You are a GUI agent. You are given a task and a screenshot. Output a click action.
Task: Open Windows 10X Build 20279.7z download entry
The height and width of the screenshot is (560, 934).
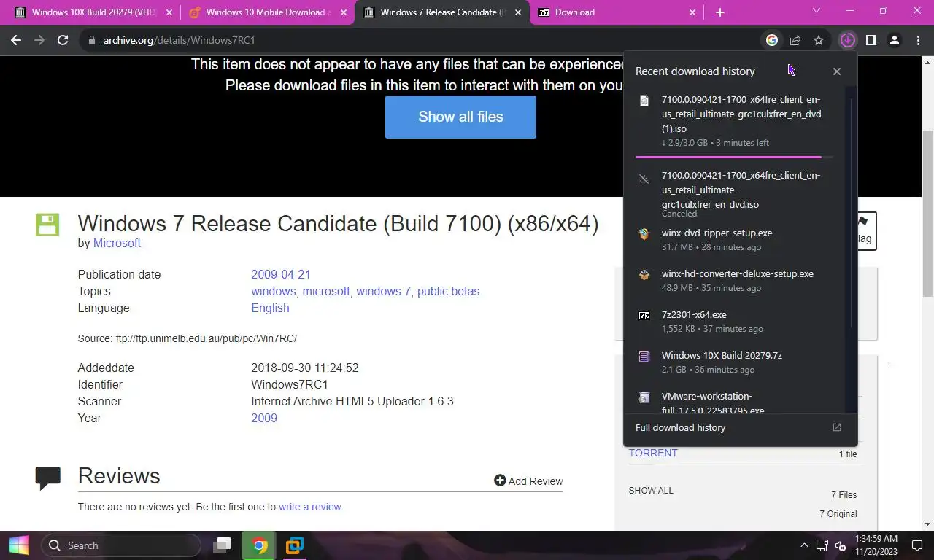coord(737,362)
